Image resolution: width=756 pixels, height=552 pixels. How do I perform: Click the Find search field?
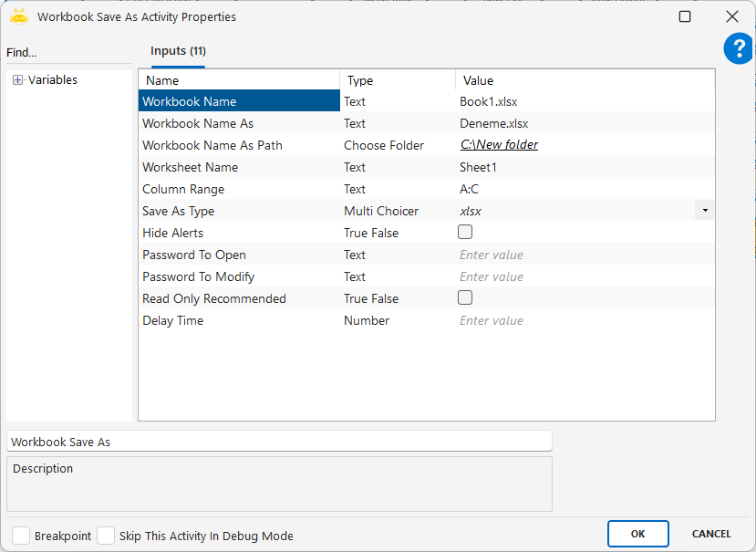click(x=68, y=53)
